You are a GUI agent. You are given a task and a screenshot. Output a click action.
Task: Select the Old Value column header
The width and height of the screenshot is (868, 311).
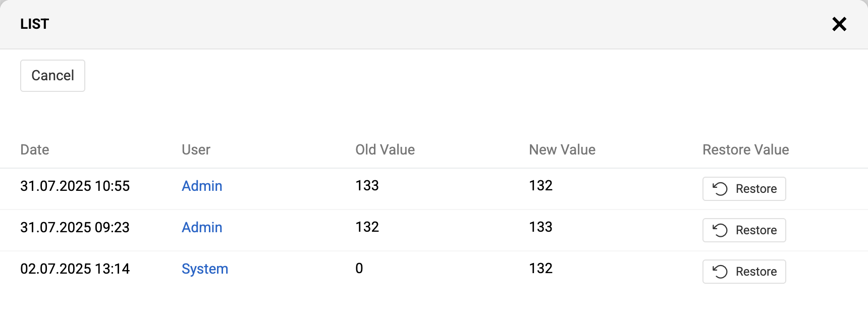click(385, 149)
